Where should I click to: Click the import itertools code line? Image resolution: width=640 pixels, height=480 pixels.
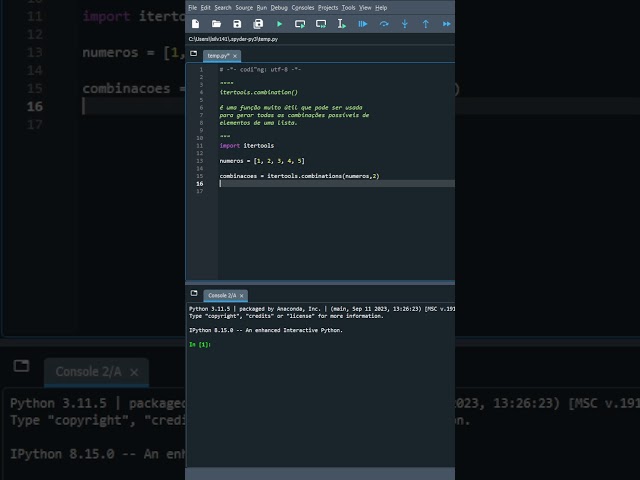(247, 146)
